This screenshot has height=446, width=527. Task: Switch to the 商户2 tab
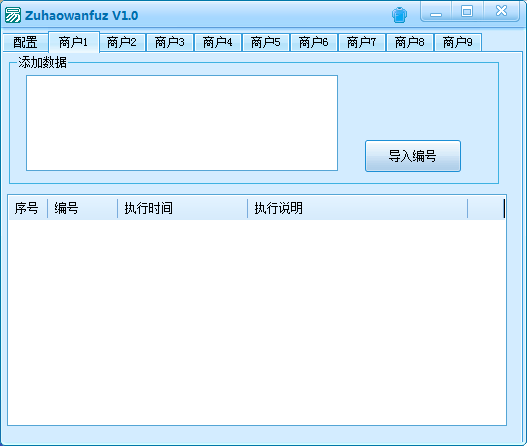(x=122, y=42)
